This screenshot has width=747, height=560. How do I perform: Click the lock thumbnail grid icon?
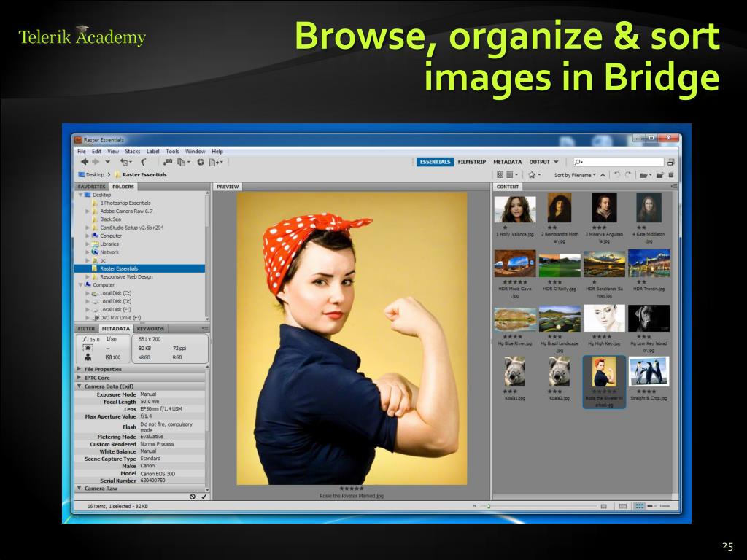pyautogui.click(x=623, y=506)
